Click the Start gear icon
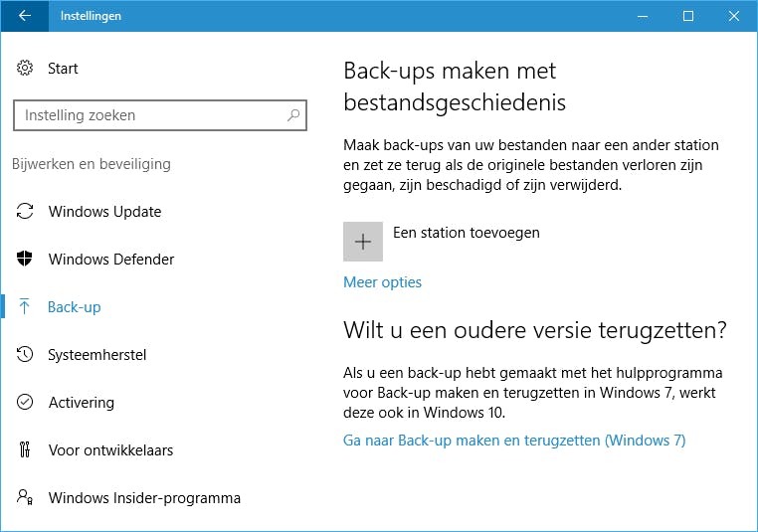This screenshot has height=532, width=758. click(26, 69)
